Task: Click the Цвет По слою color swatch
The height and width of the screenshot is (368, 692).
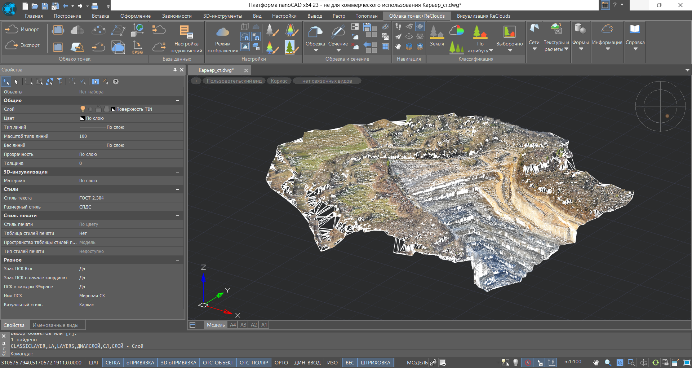Action: pos(82,118)
